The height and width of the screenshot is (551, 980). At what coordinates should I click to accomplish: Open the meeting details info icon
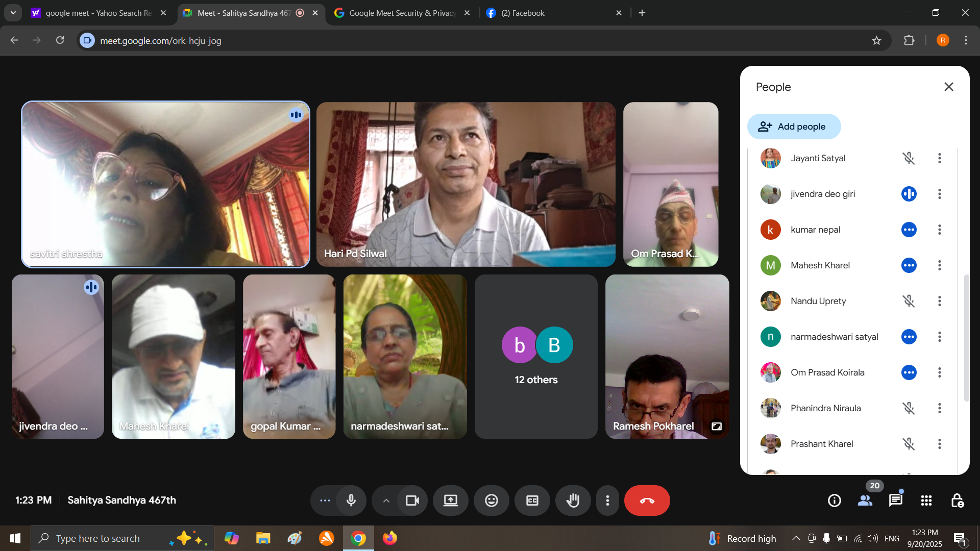[x=834, y=500]
